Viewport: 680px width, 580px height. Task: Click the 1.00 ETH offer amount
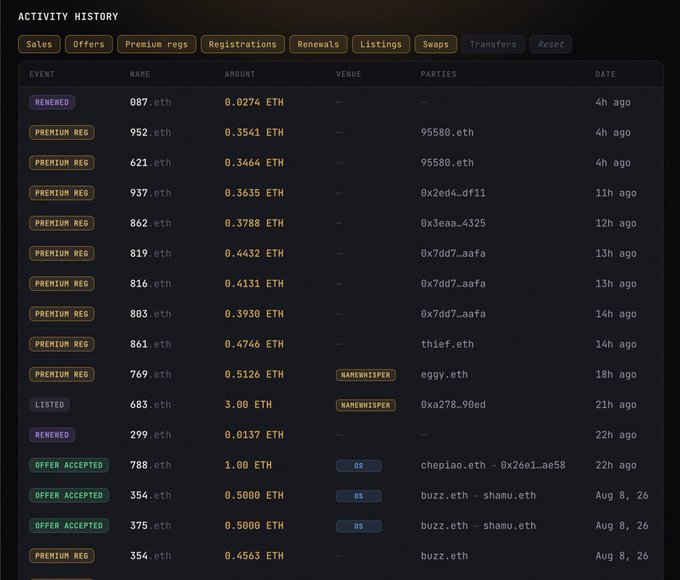(x=248, y=465)
